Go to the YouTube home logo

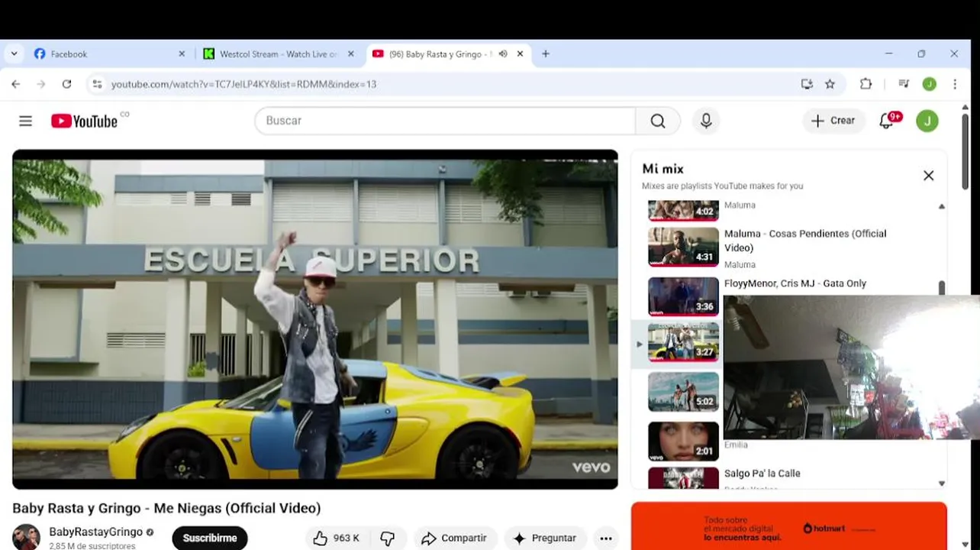point(84,121)
